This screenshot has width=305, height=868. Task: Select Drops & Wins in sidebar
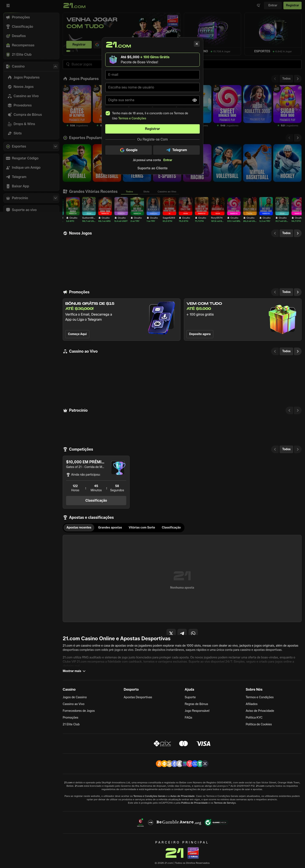click(31, 124)
